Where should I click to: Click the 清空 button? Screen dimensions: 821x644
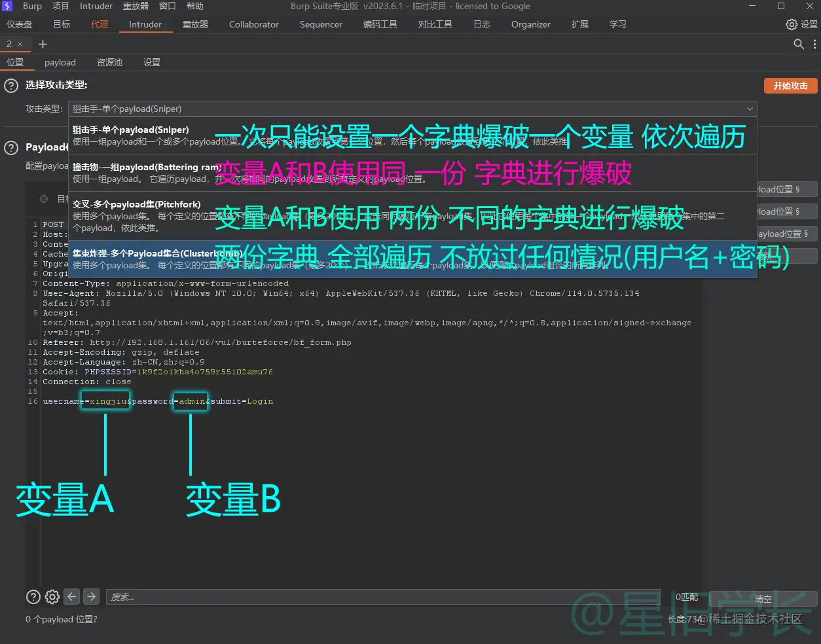(763, 598)
